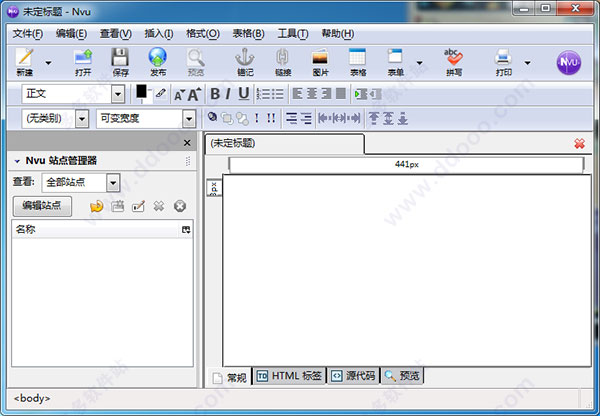Click the 发布 (Publish) globe icon
The width and height of the screenshot is (600, 416).
point(158,62)
